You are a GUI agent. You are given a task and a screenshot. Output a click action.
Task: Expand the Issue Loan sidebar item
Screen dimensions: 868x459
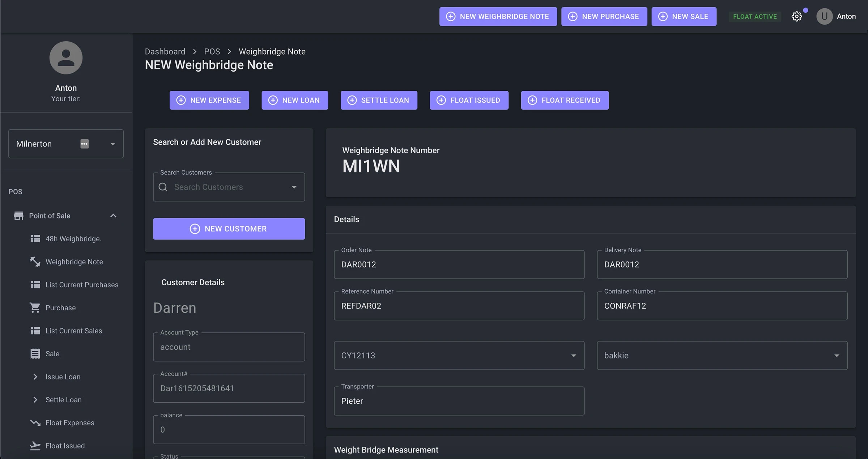pos(35,377)
